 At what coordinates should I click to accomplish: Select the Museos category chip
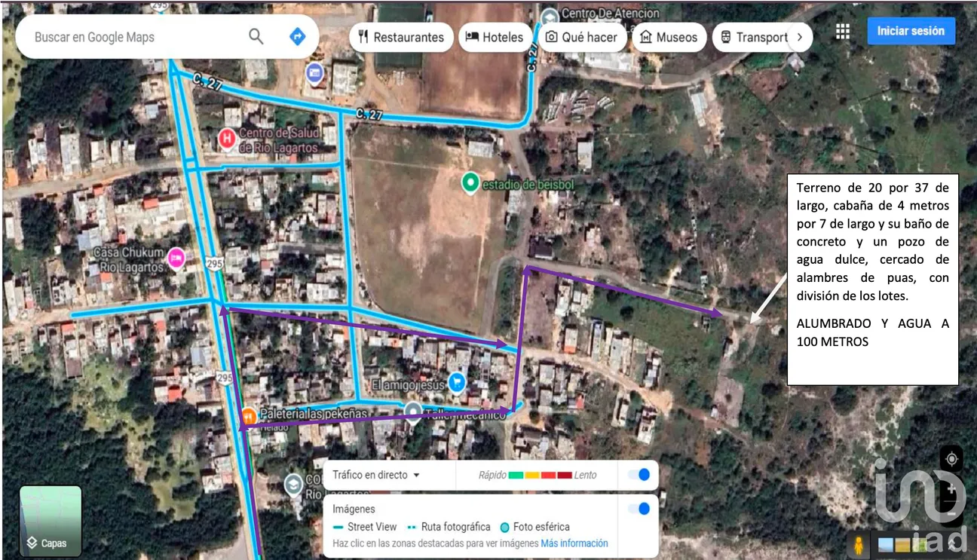point(669,37)
